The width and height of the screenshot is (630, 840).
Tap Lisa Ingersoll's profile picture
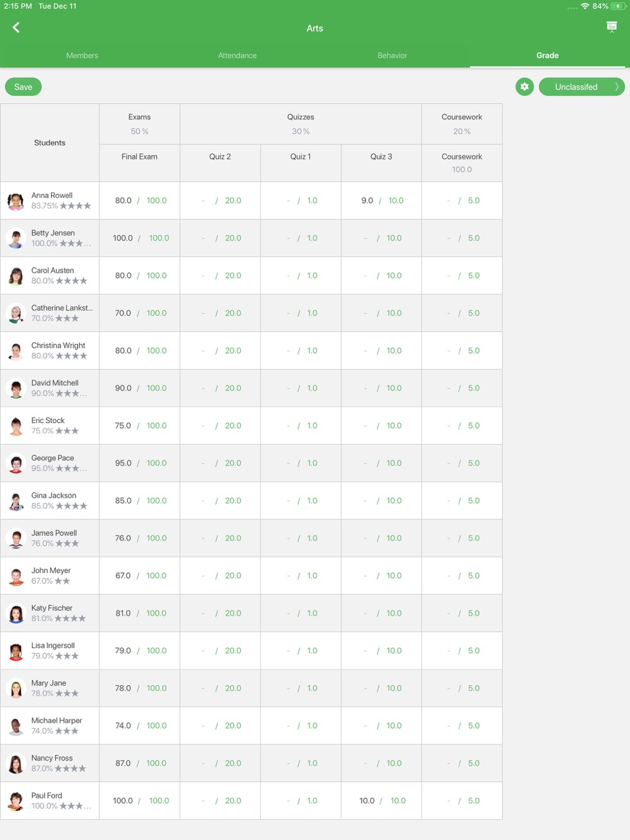coord(16,651)
